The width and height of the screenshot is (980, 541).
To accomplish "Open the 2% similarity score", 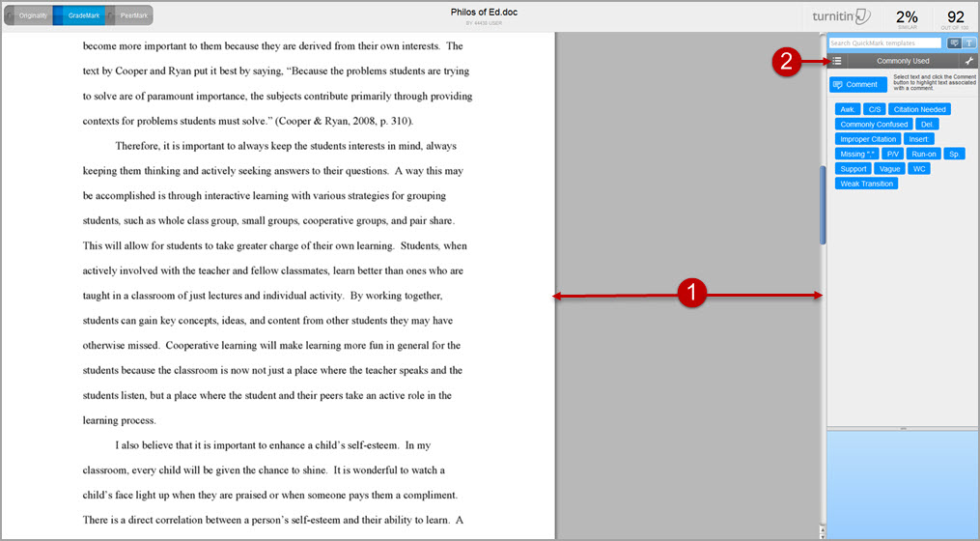I will (x=907, y=18).
